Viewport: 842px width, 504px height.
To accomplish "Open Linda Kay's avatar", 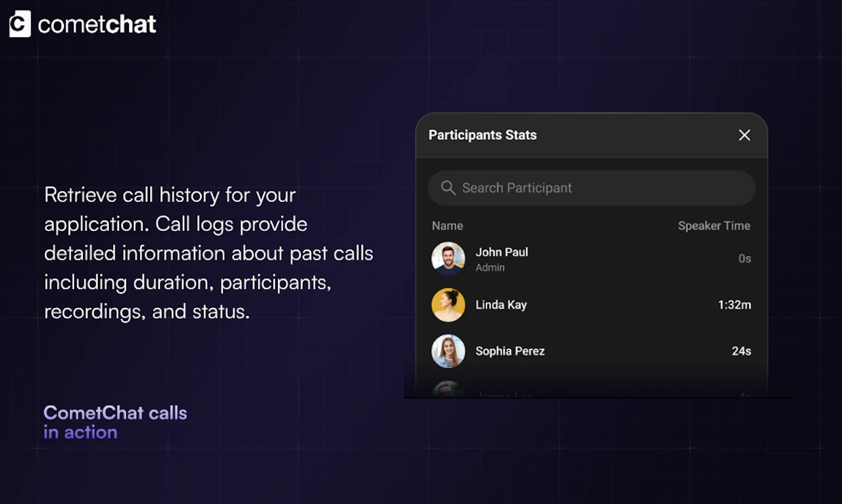I will (448, 305).
